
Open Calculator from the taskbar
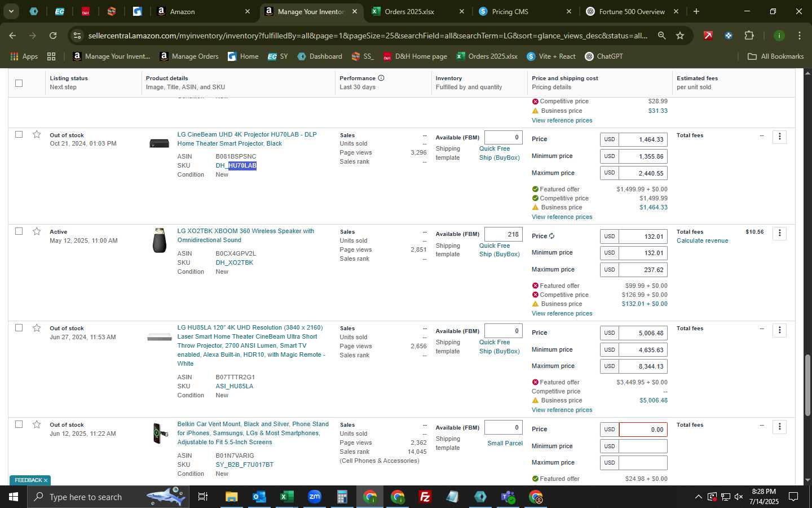(x=342, y=497)
